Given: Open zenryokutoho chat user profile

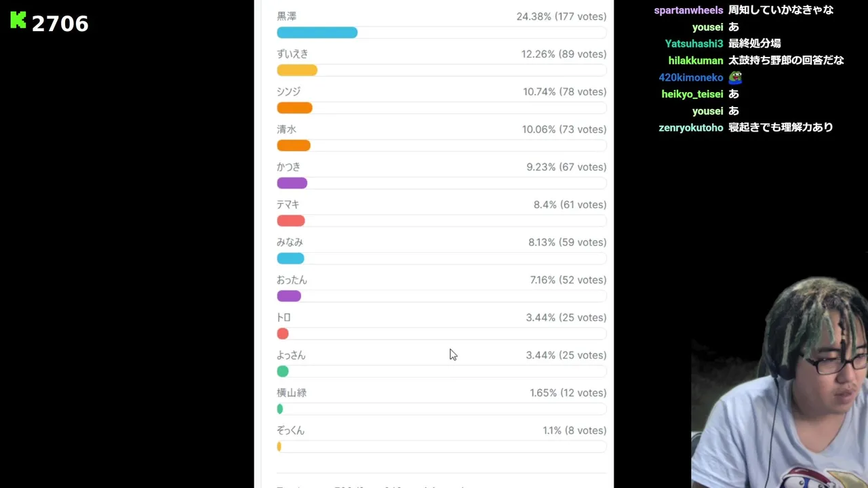Looking at the screenshot, I should click(691, 127).
